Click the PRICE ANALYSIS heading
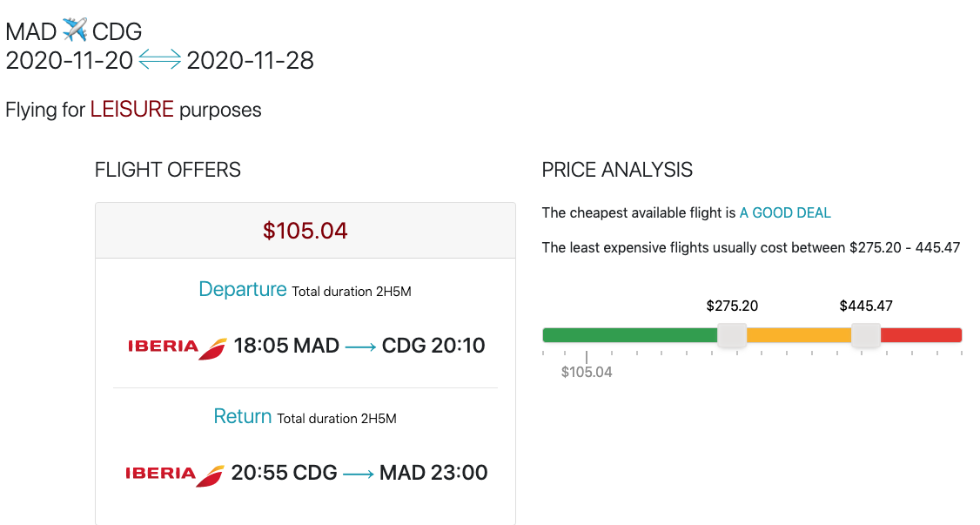980x525 pixels. (617, 170)
